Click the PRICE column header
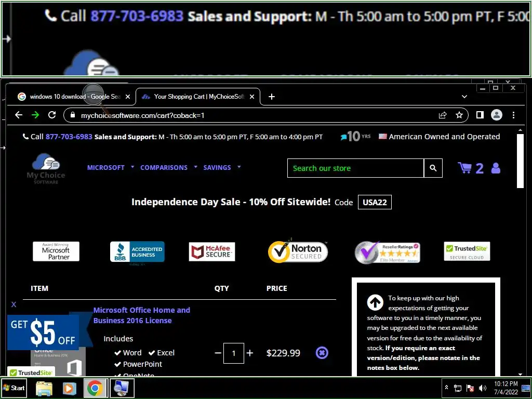This screenshot has height=399, width=532. click(277, 288)
